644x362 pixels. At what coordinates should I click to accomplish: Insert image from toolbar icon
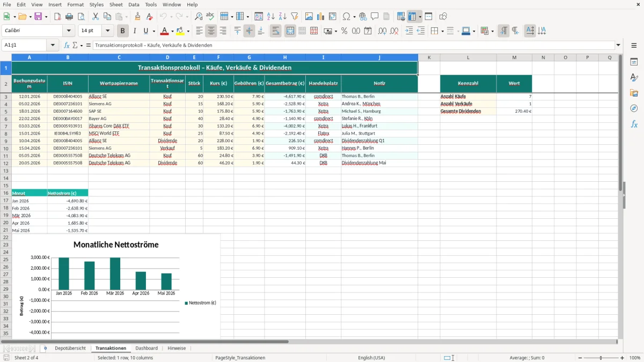309,17
